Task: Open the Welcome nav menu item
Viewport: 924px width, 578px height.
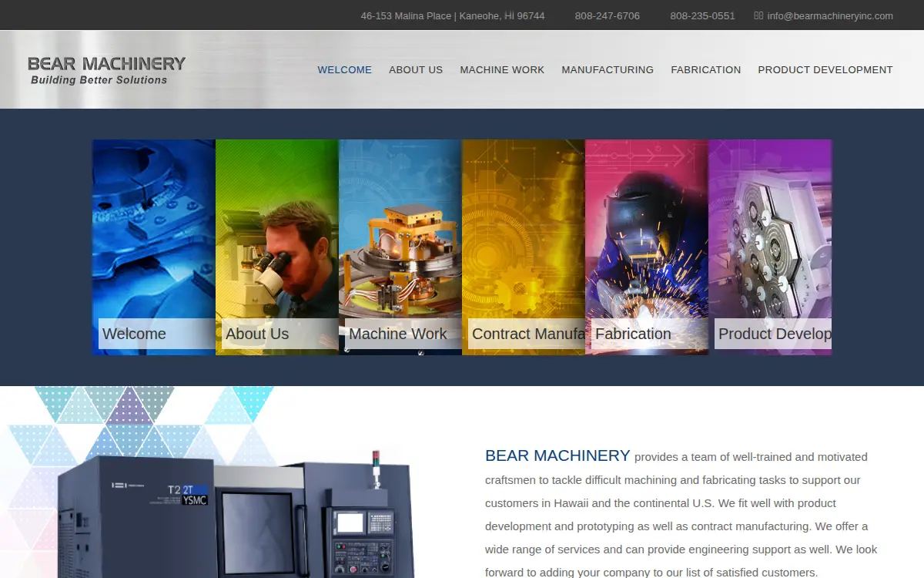Action: coord(344,69)
